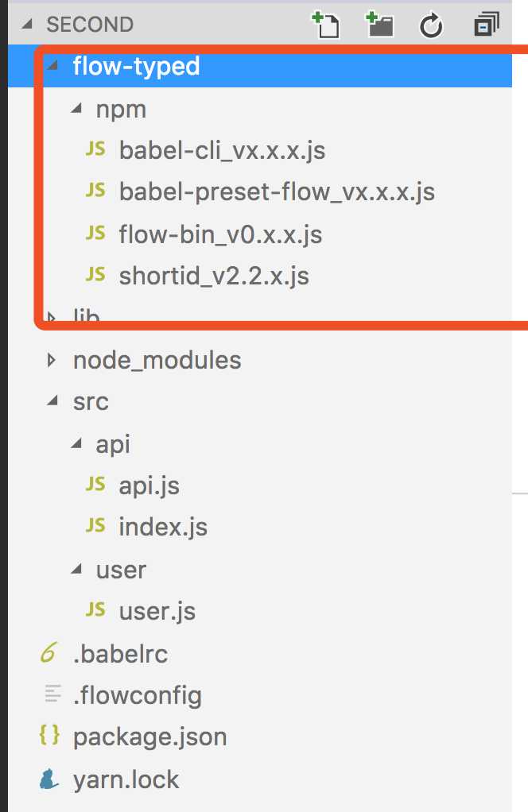Open shortid_v2.2.x.js file
Image resolution: width=528 pixels, height=812 pixels.
coord(214,276)
